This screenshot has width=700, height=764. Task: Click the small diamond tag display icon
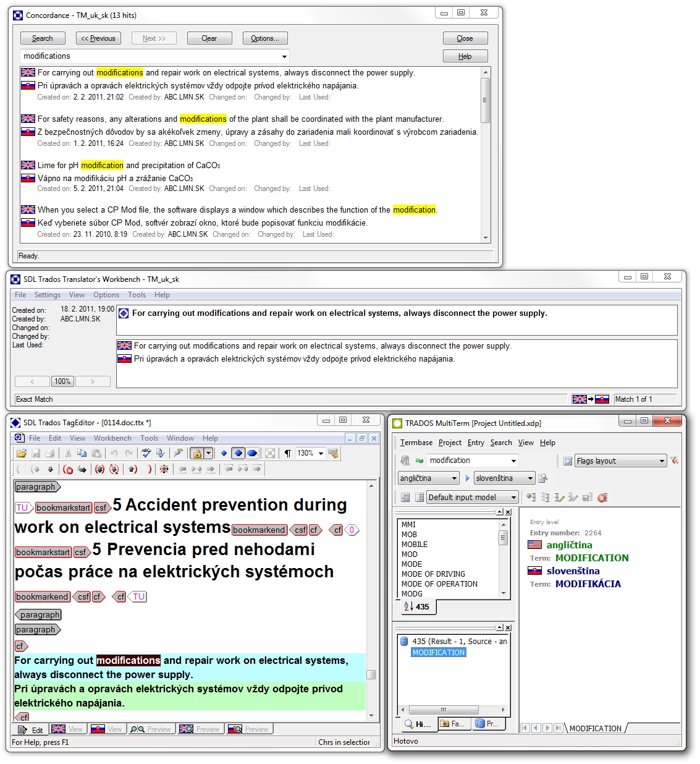click(x=224, y=454)
